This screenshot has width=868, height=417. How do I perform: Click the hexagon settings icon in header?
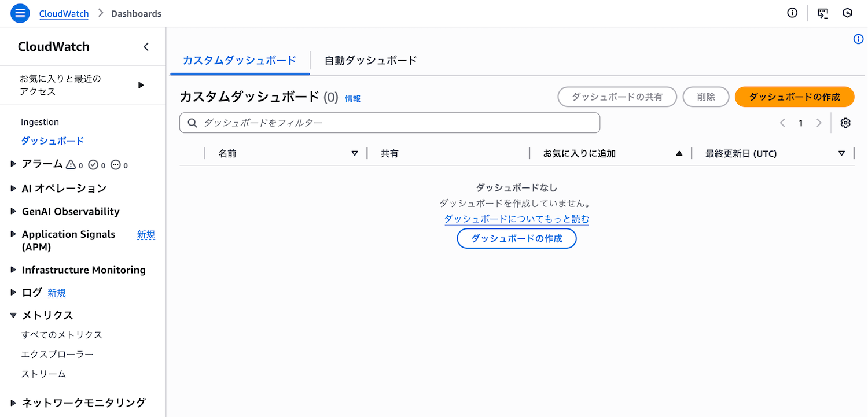coord(848,13)
